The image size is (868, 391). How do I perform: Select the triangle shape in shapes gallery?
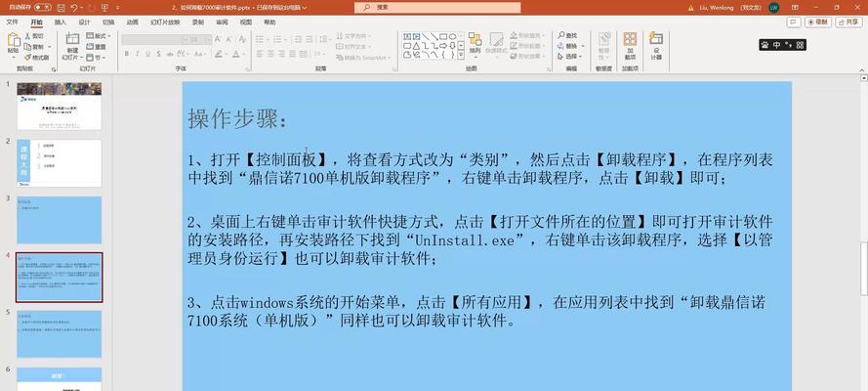[x=416, y=45]
